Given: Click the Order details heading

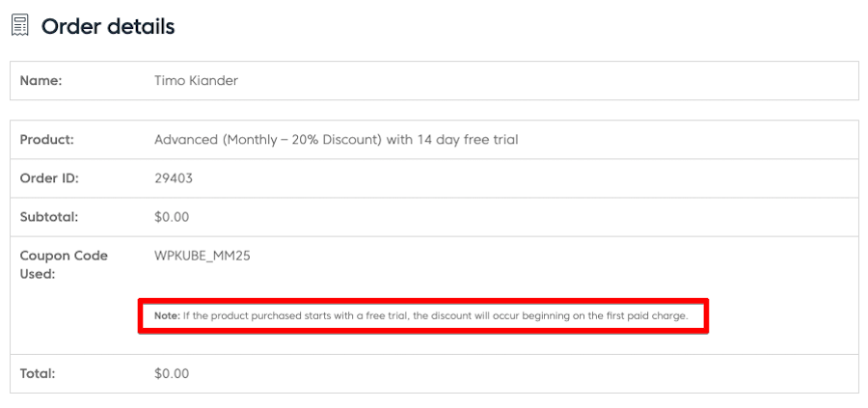Looking at the screenshot, I should (x=108, y=26).
